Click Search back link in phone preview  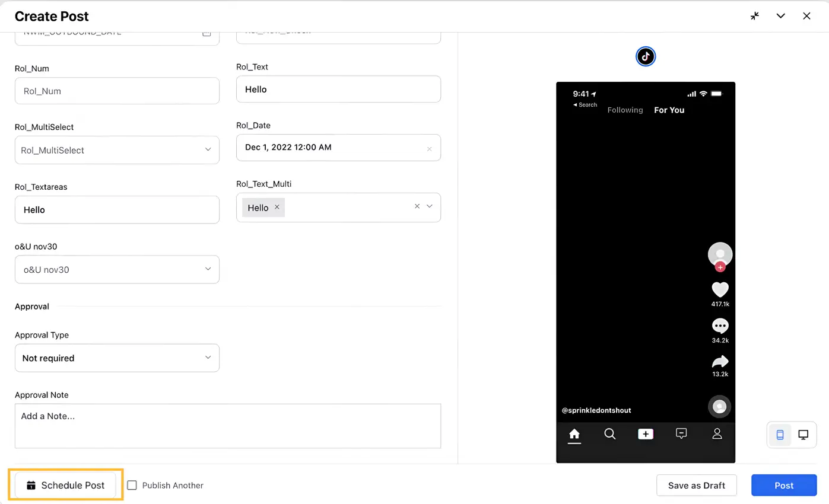click(x=585, y=105)
